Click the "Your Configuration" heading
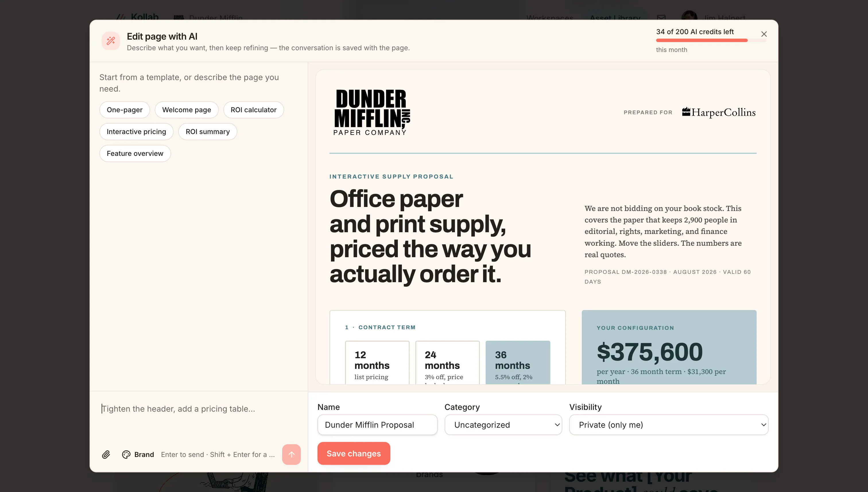Image resolution: width=868 pixels, height=492 pixels. [635, 328]
